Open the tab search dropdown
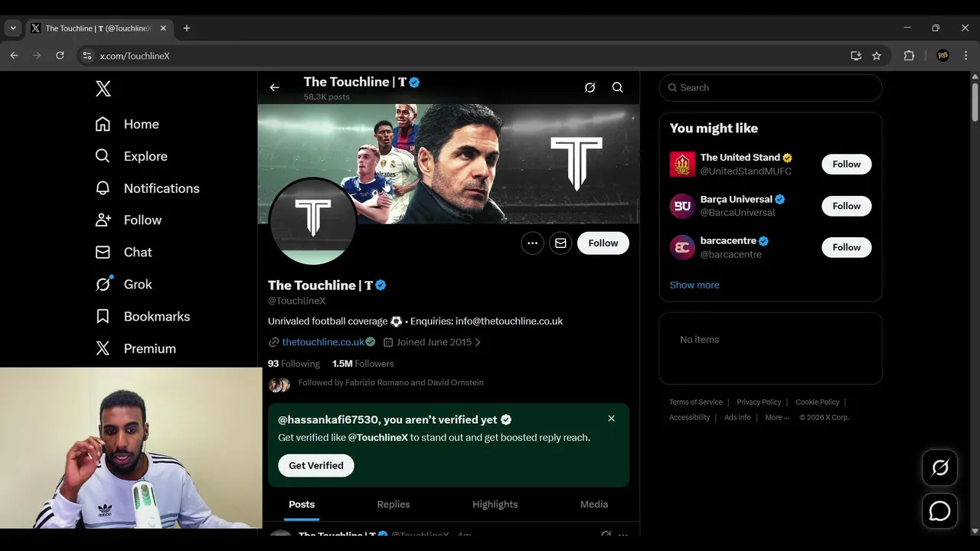The image size is (980, 551). point(13,28)
